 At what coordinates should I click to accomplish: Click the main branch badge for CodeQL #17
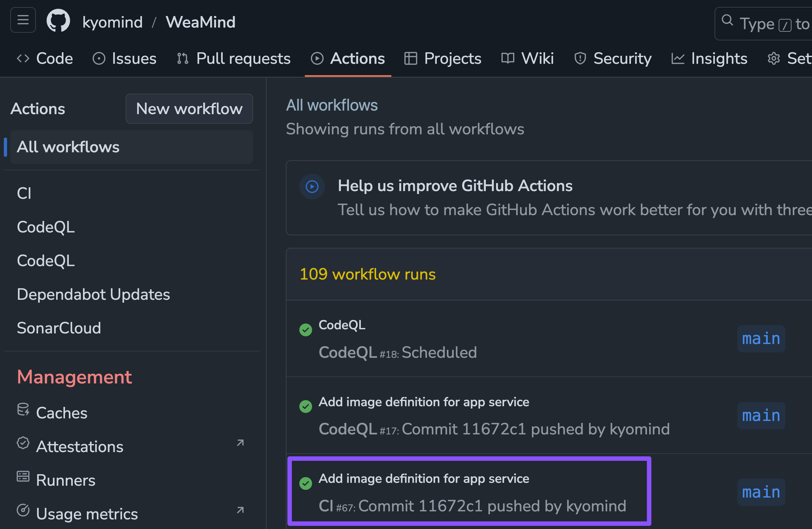point(761,416)
